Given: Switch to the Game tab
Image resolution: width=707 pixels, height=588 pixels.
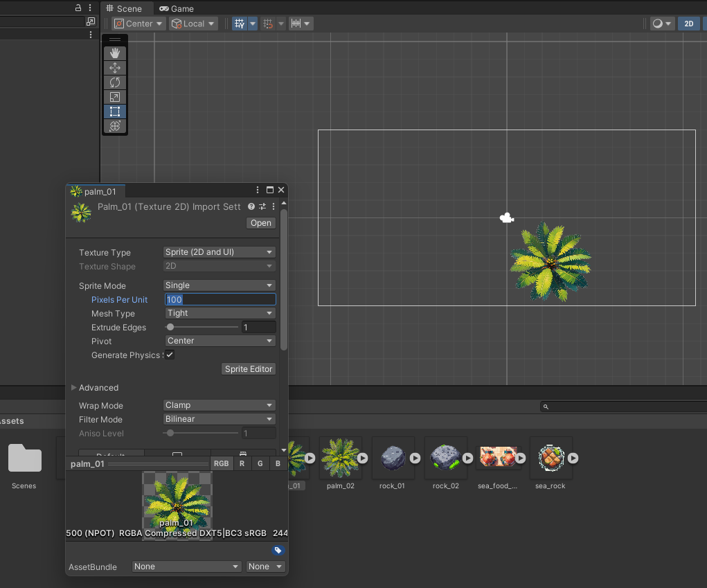Looking at the screenshot, I should tap(177, 8).
